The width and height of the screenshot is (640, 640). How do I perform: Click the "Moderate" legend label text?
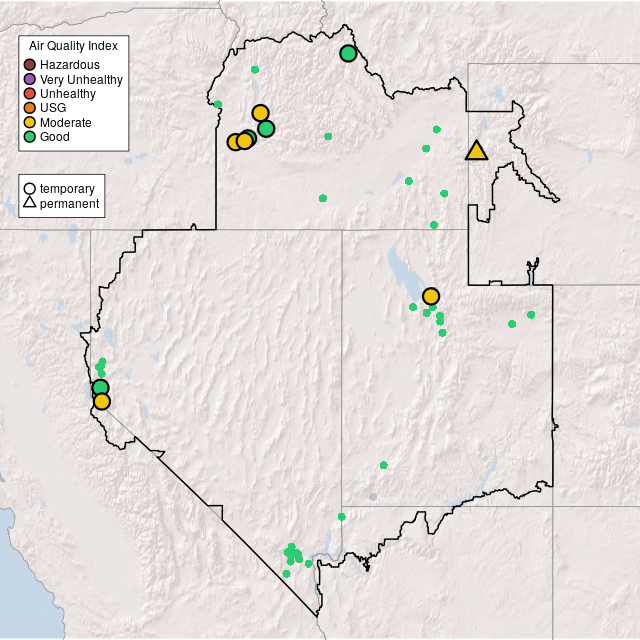pos(66,122)
